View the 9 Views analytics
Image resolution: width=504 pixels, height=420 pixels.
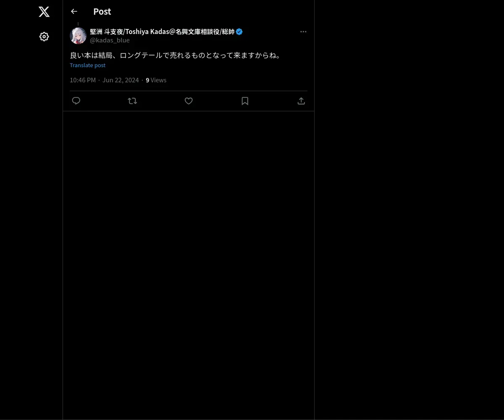156,80
